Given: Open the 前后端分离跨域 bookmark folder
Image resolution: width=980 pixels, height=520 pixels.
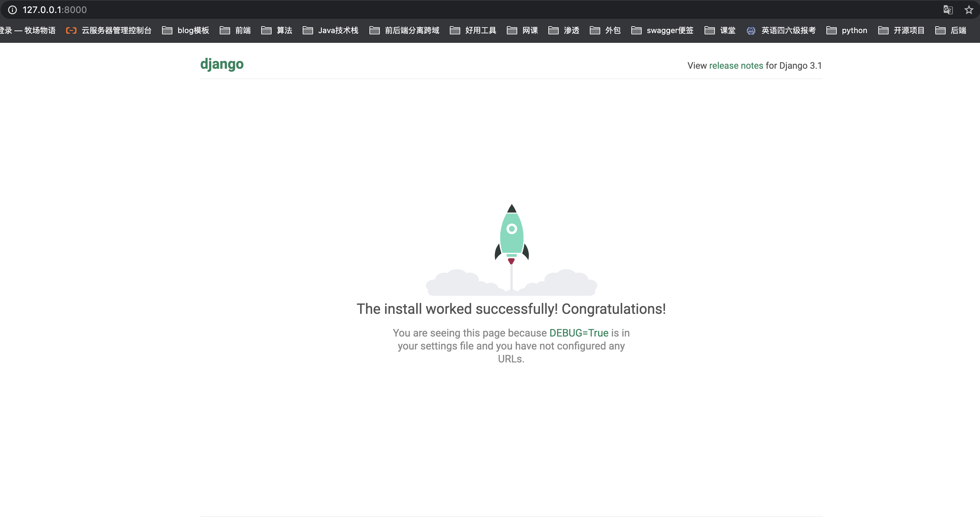Looking at the screenshot, I should 404,30.
